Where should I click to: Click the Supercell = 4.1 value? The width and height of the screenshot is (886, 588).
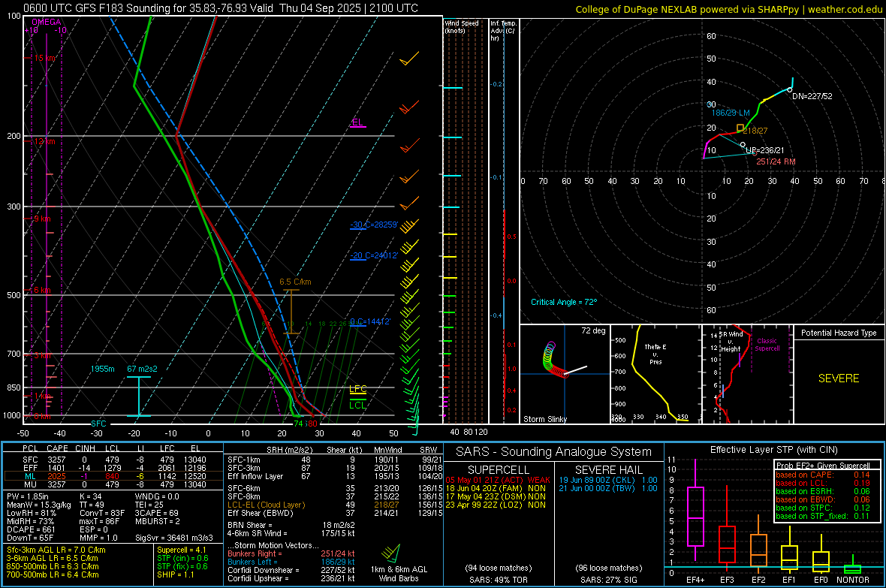click(182, 550)
